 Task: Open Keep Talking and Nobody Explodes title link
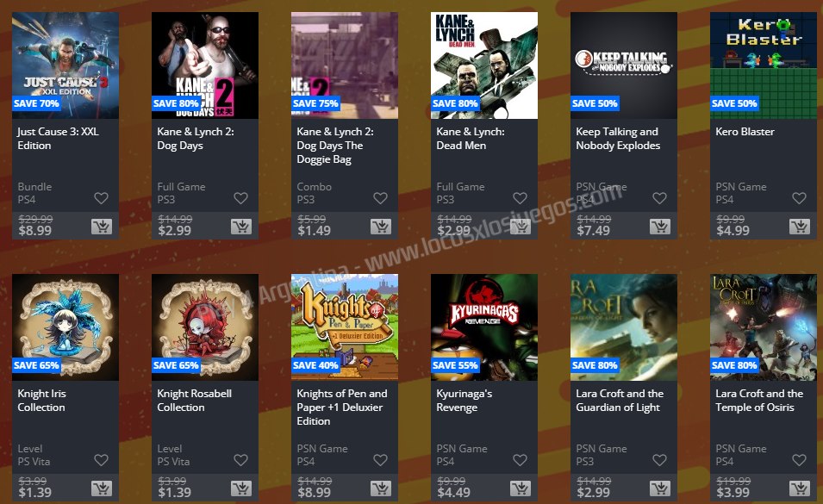pyautogui.click(x=618, y=139)
